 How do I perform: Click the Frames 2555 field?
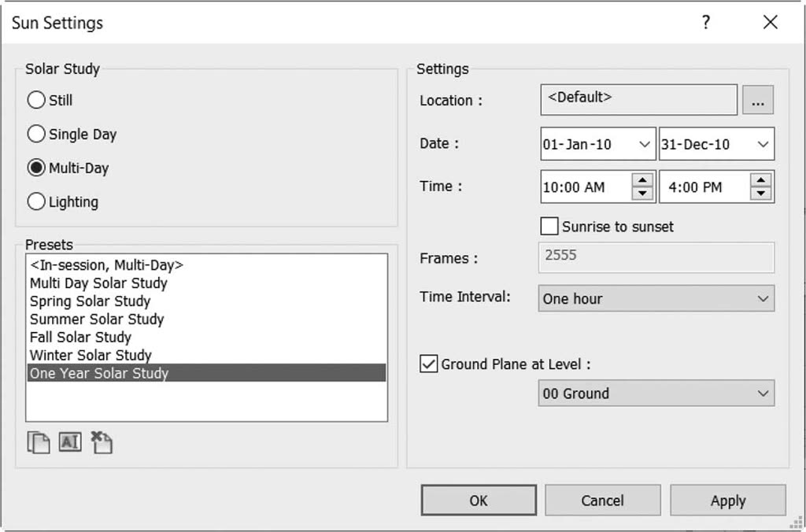tap(656, 257)
